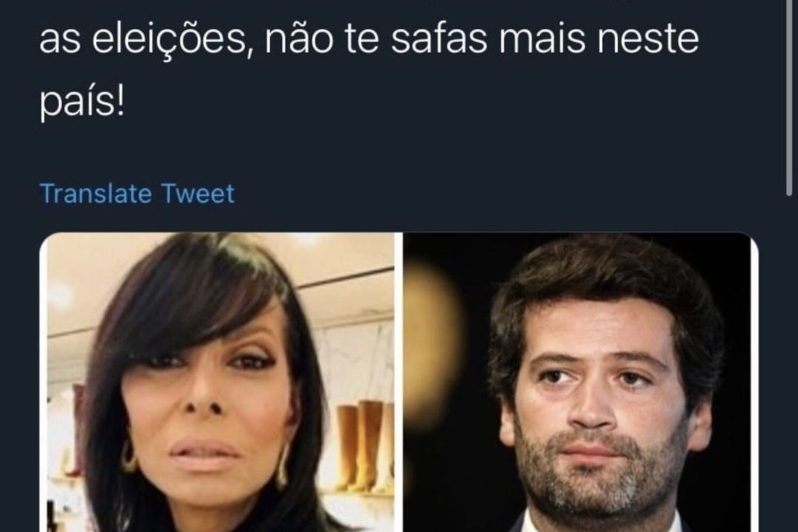Click the Translate Tweet link

click(137, 193)
